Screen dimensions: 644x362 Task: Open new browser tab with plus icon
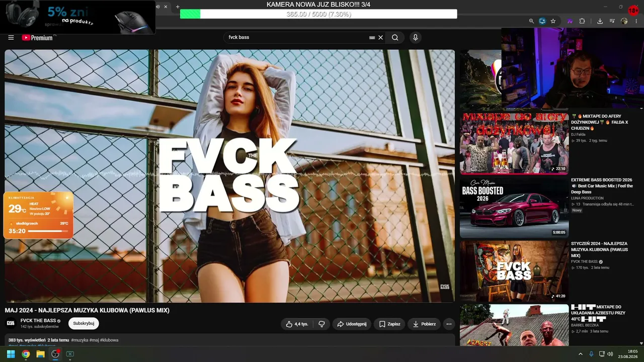pyautogui.click(x=178, y=7)
